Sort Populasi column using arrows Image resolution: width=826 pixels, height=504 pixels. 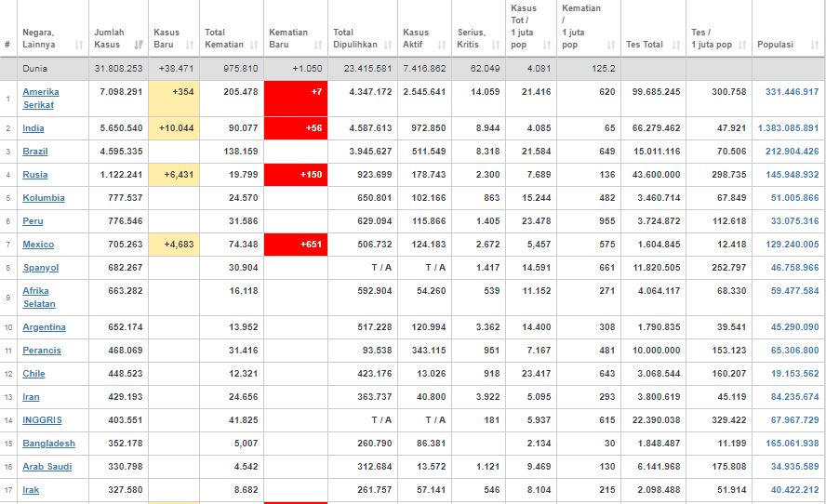815,45
